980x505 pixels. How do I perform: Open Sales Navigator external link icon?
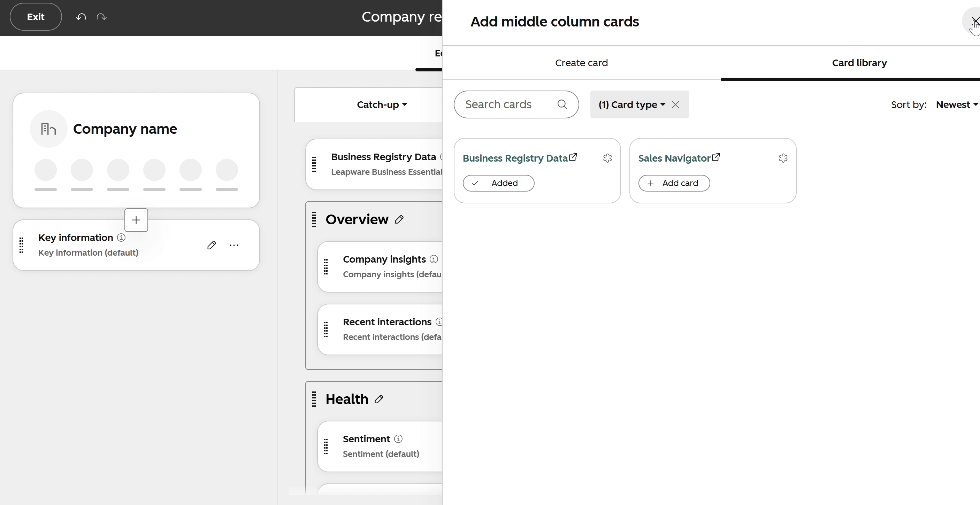click(715, 157)
